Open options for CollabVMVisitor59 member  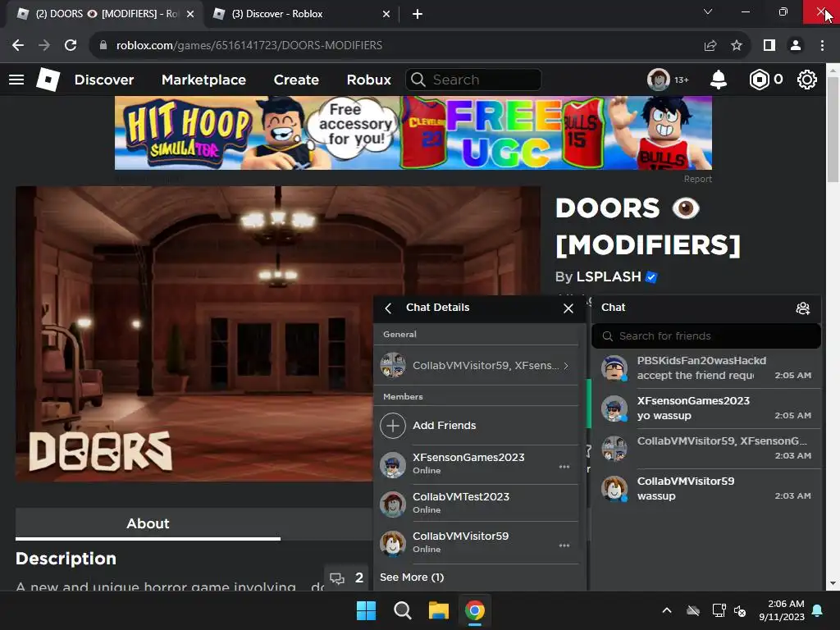(x=564, y=546)
